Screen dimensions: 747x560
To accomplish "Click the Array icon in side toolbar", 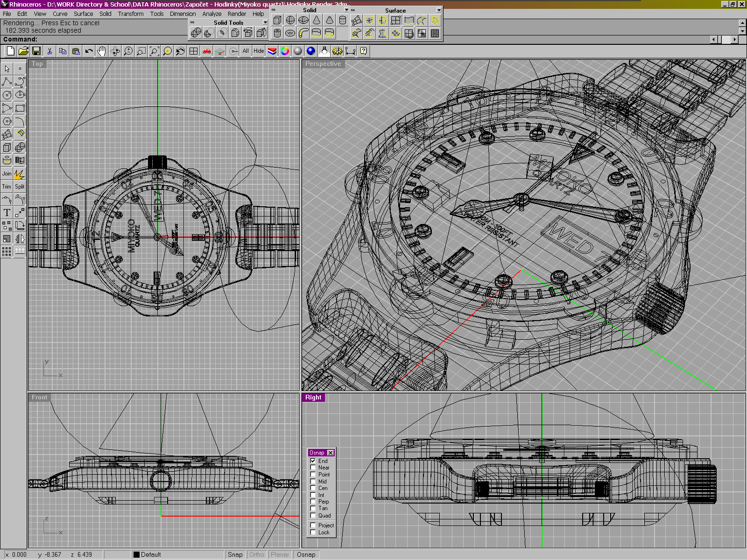I will point(7,252).
